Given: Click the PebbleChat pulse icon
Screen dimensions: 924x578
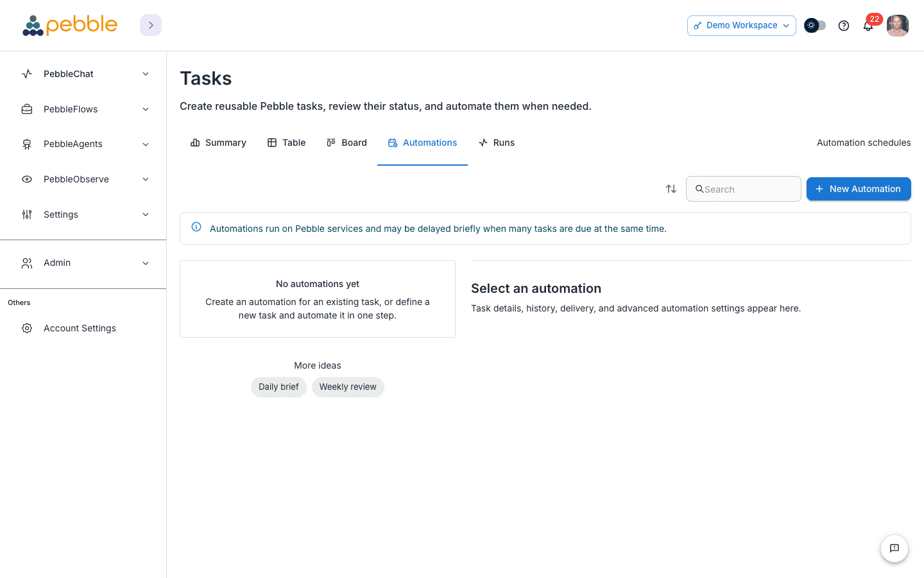Looking at the screenshot, I should (x=27, y=74).
